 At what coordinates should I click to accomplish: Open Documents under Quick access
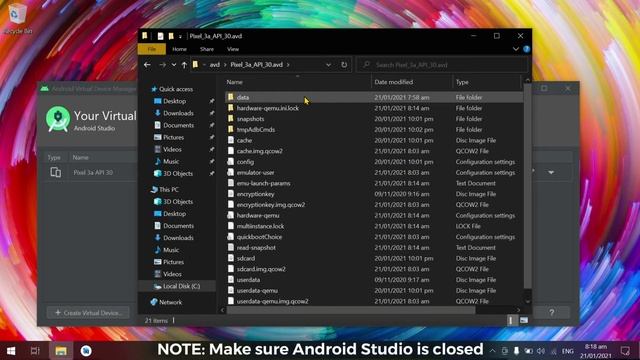[178, 125]
